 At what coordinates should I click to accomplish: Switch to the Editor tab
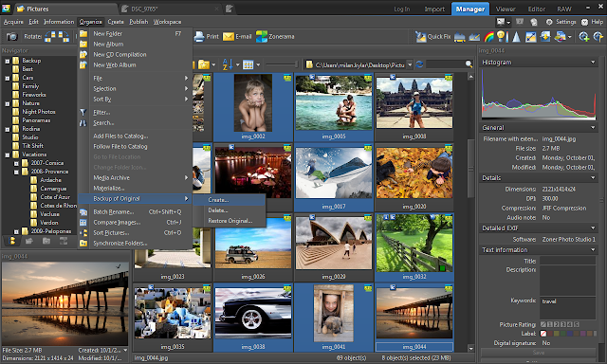(536, 9)
